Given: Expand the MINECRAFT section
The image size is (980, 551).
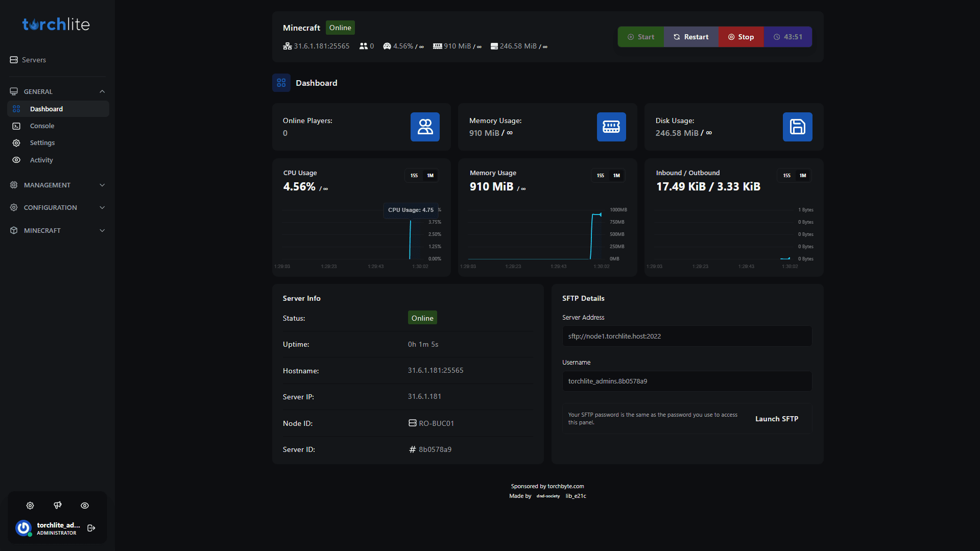Looking at the screenshot, I should click(x=57, y=230).
